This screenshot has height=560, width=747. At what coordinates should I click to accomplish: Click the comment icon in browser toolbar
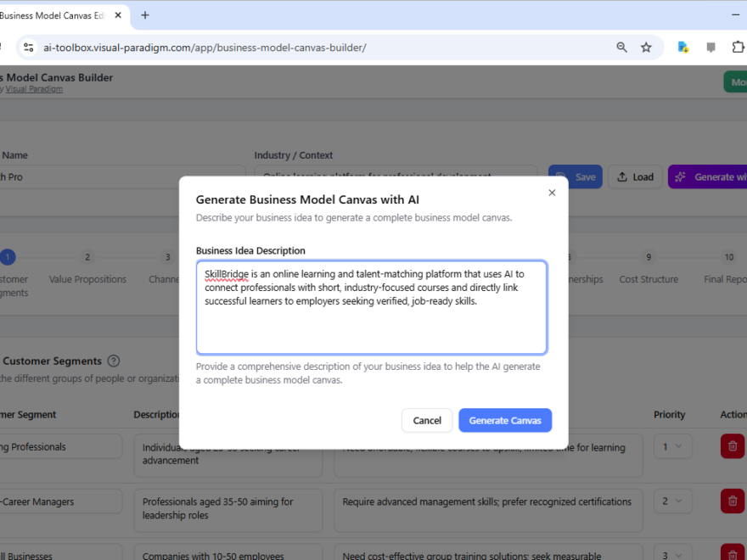click(x=710, y=47)
